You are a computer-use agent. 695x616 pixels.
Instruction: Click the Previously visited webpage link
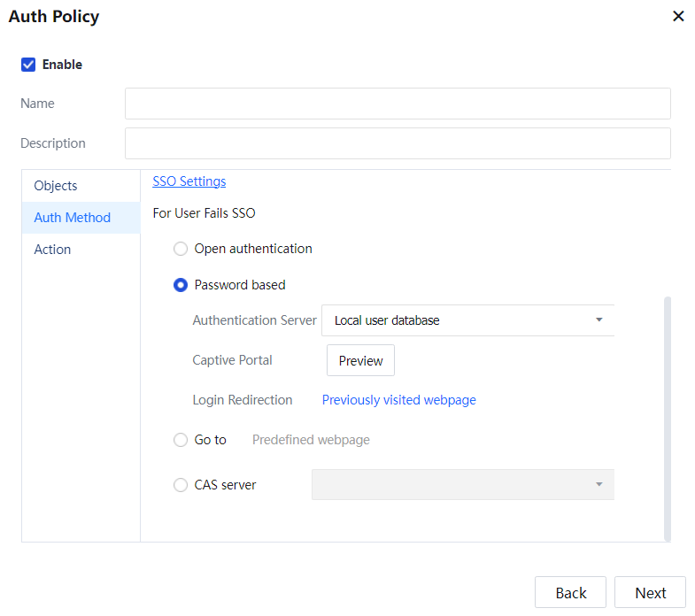click(x=398, y=400)
